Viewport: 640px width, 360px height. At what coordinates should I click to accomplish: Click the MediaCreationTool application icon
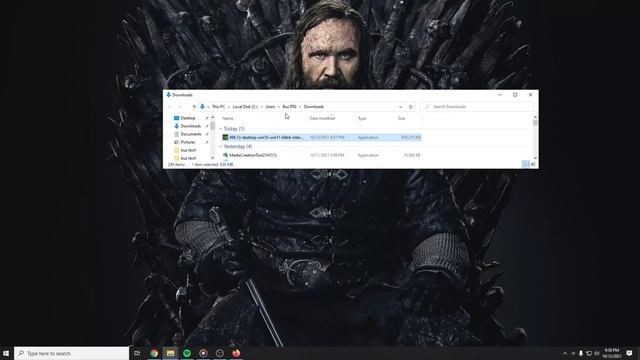pyautogui.click(x=225, y=155)
